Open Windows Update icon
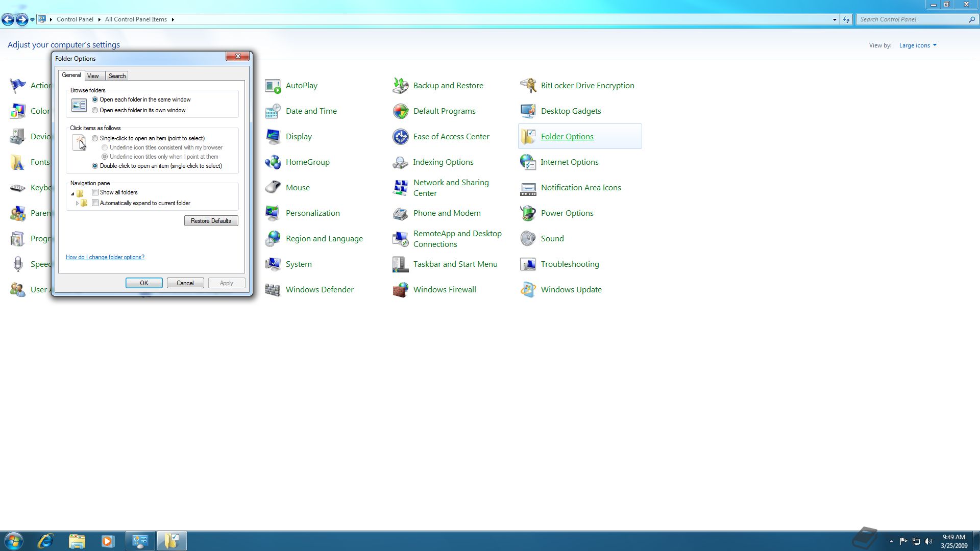Image resolution: width=980 pixels, height=551 pixels. pos(528,290)
